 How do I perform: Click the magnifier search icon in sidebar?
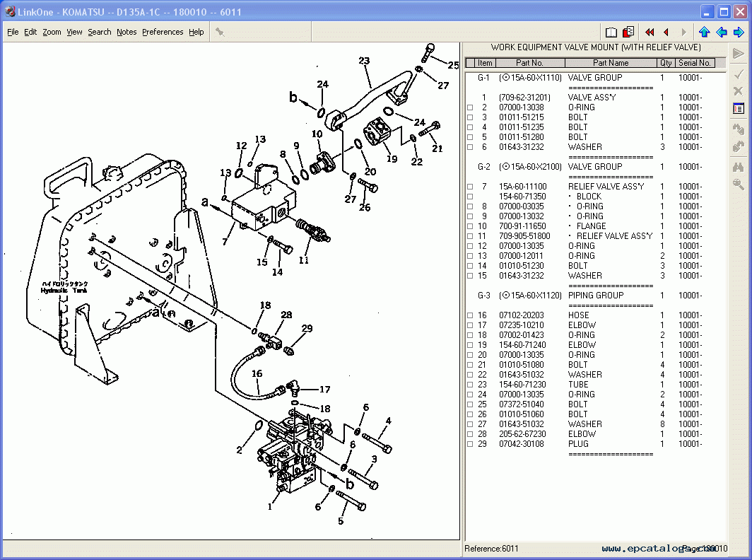[739, 185]
